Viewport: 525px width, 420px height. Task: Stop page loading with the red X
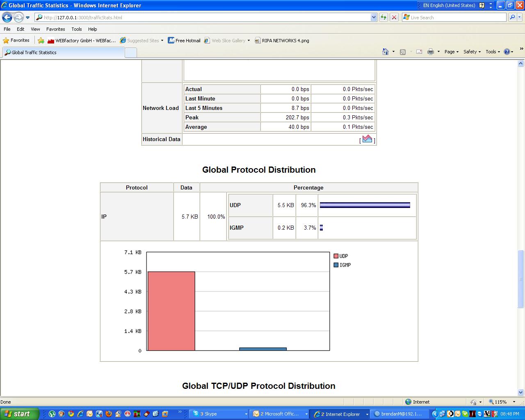(x=394, y=17)
